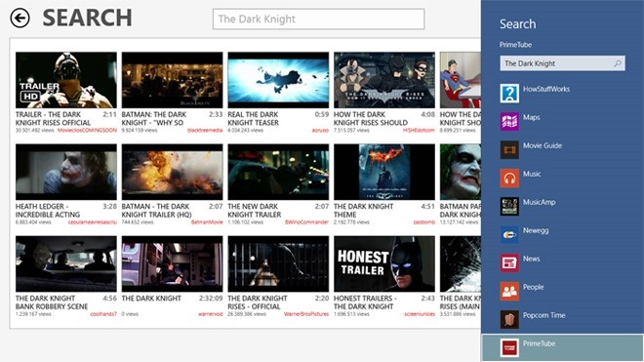Click the "Real The Dark Knight Teaser" title text

tap(254, 118)
